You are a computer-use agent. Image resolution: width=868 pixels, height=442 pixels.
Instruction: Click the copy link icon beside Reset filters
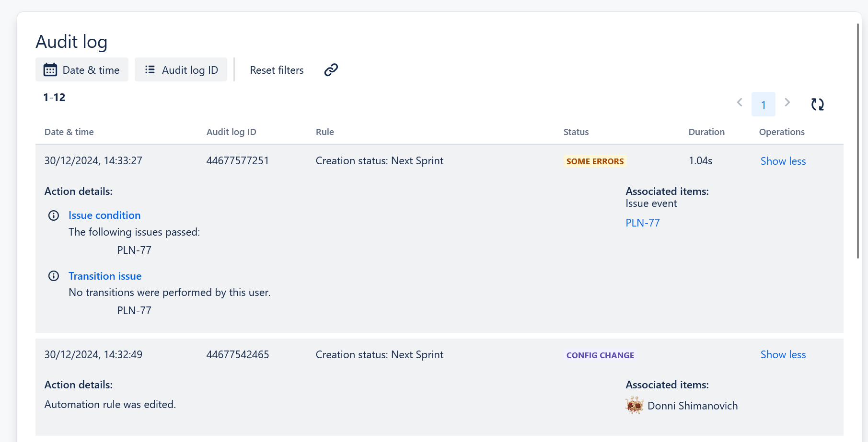tap(331, 69)
